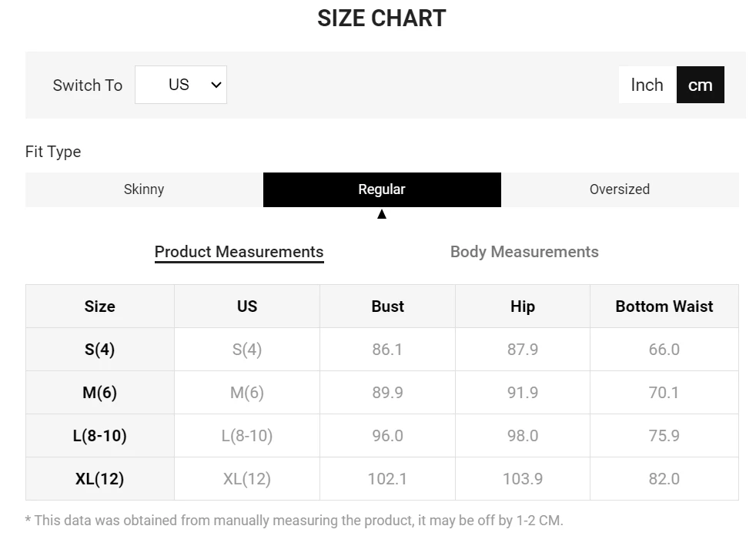Screen dimensions: 756x546
Task: Open the Switch To country dropdown
Action: [180, 85]
